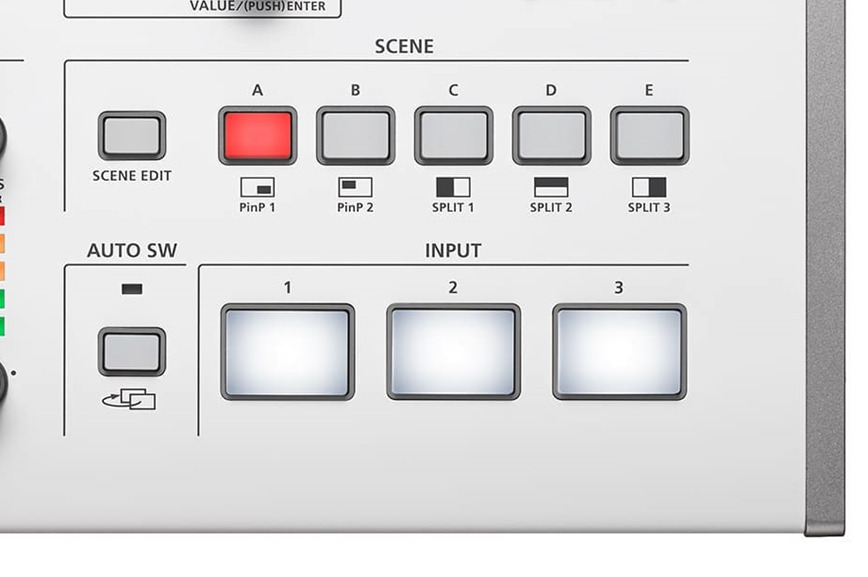Select Scene D button

(x=551, y=136)
